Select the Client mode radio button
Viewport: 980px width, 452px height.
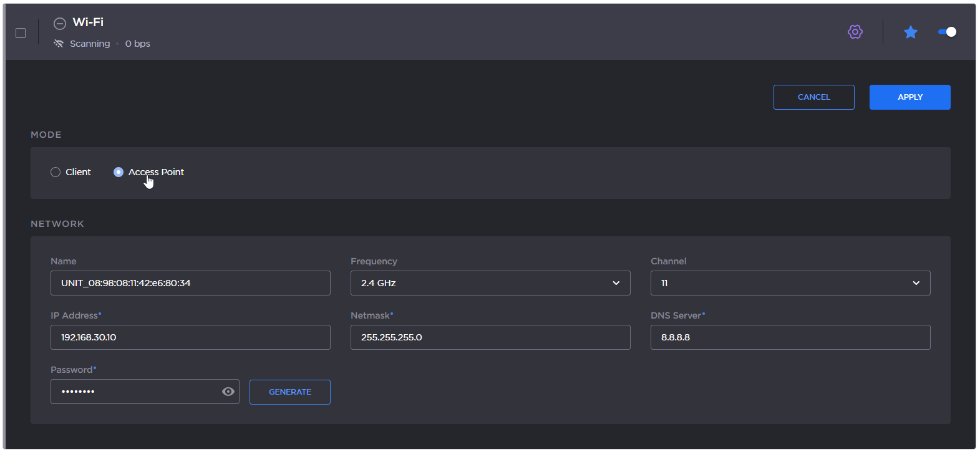click(x=56, y=172)
